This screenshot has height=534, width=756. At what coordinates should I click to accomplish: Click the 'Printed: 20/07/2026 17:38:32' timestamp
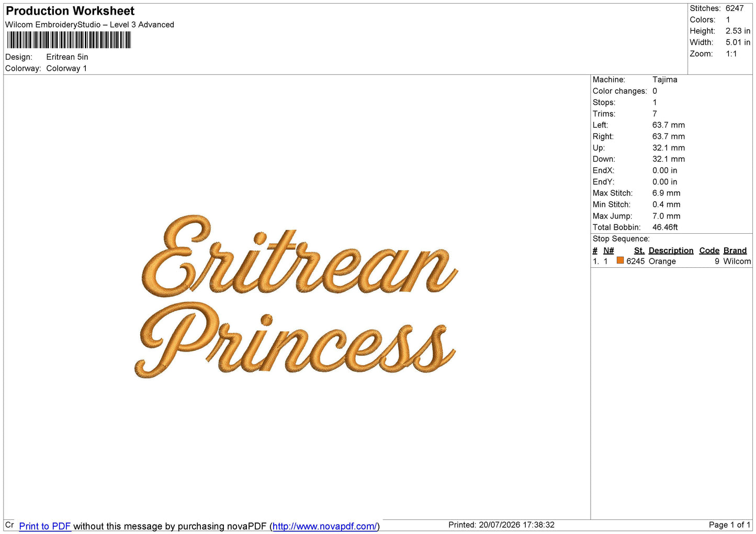click(501, 525)
